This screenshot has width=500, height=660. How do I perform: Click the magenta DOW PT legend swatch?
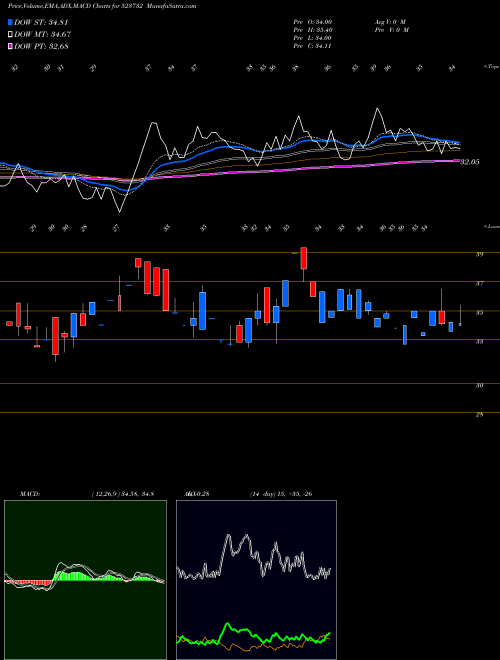pos(11,46)
